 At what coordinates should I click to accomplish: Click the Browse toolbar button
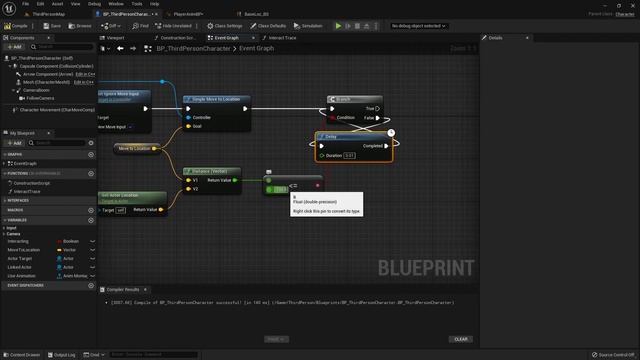point(80,26)
